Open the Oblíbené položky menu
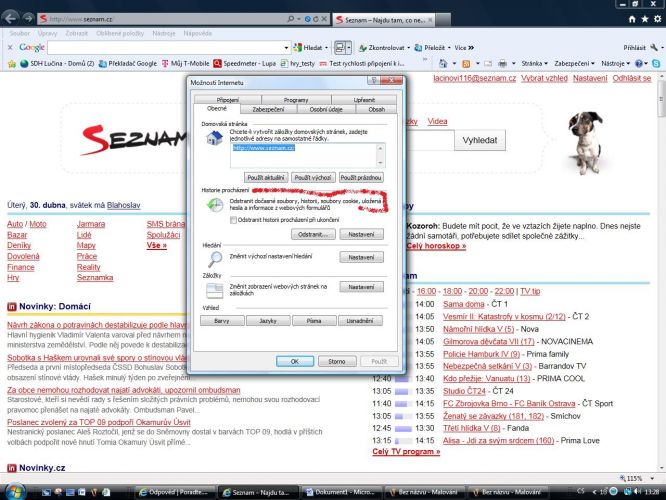 pyautogui.click(x=120, y=33)
